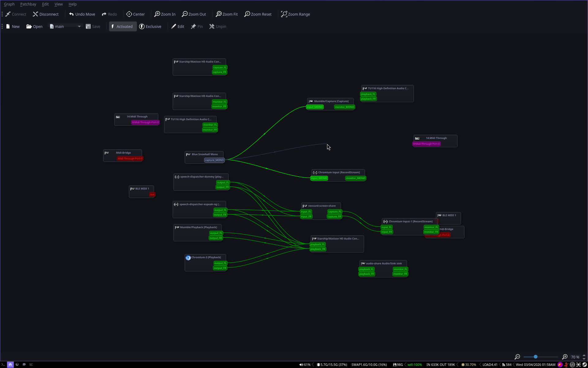
Task: Toggle the Exclusive patchbay mode
Action: click(x=150, y=26)
